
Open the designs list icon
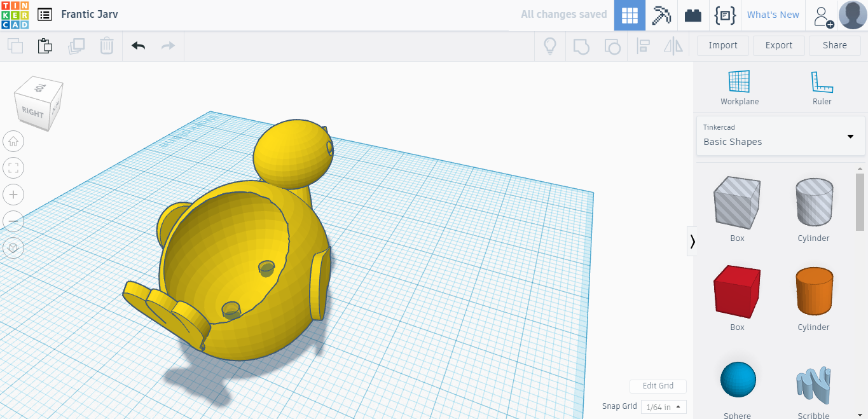pos(45,15)
